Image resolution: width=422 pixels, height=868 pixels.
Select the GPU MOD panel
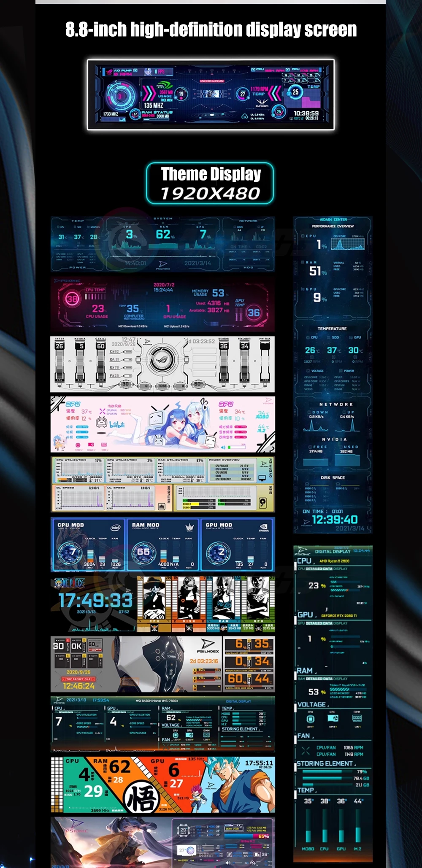(x=237, y=545)
